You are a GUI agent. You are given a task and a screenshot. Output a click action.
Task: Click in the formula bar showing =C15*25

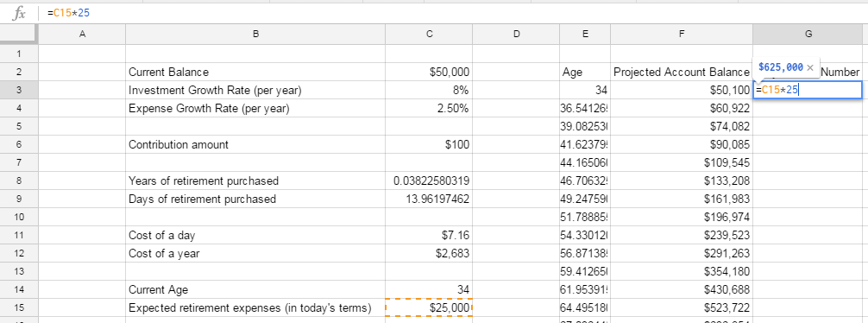454,13
